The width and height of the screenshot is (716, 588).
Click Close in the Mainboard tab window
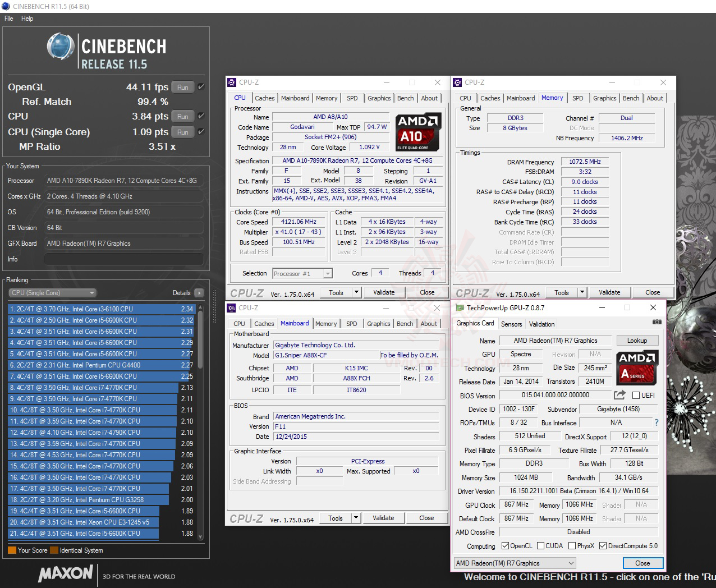426,518
